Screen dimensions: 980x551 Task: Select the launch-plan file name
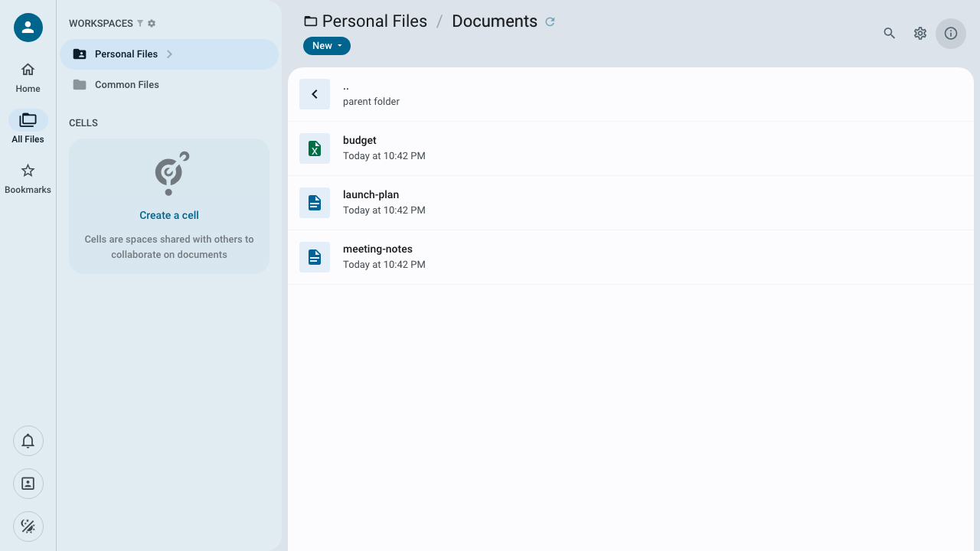pyautogui.click(x=371, y=195)
